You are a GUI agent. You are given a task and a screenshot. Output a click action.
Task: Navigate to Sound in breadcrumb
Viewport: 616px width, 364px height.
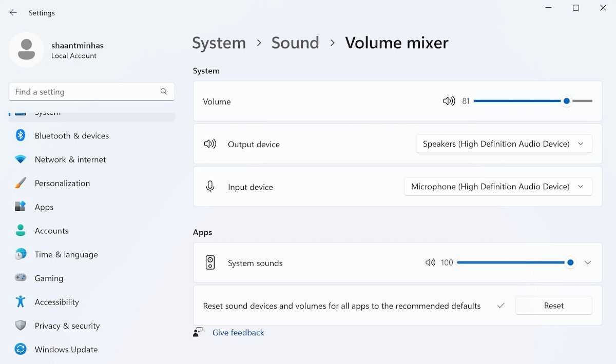point(295,43)
